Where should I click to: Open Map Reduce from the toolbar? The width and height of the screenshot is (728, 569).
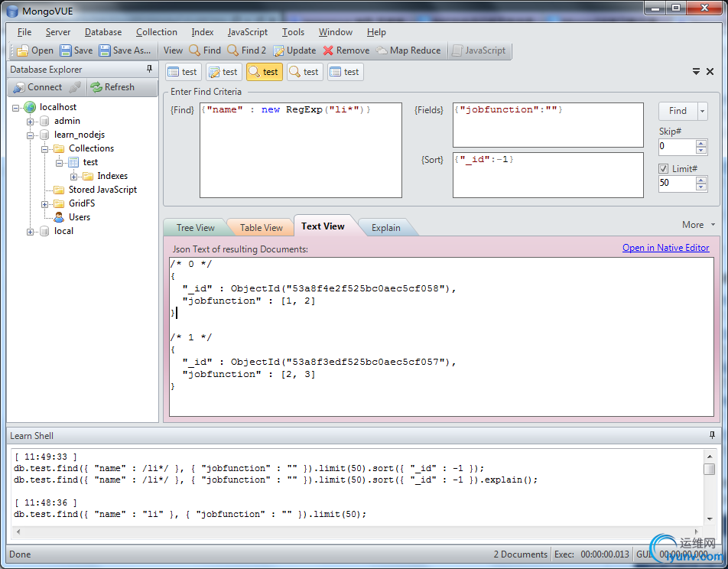click(x=408, y=50)
